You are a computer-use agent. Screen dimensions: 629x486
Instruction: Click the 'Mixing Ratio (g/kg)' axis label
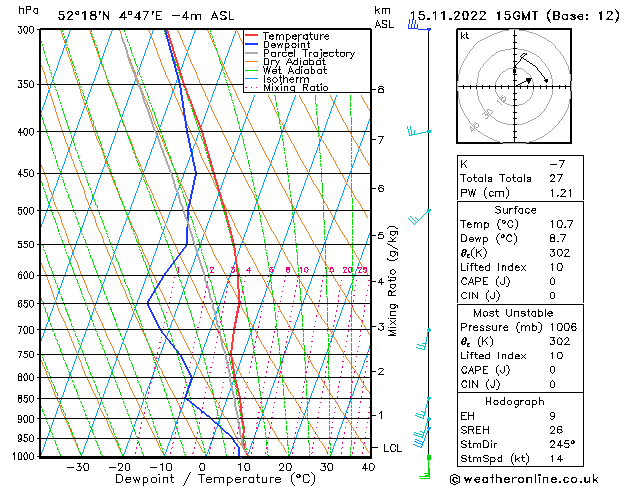tap(392, 281)
